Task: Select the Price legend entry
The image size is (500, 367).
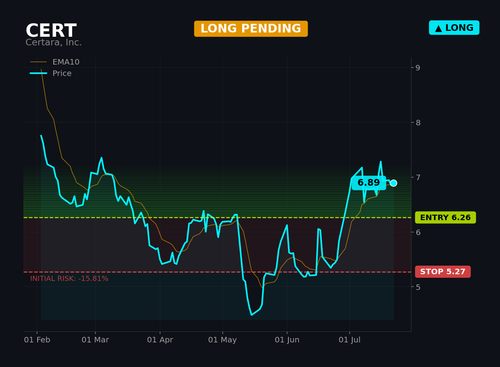Action: coord(51,73)
